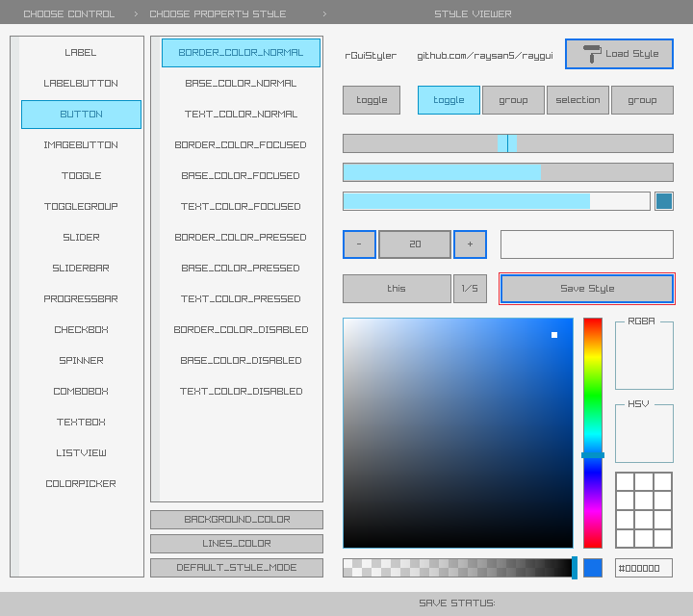Screen dimensions: 693x616
Task: Turn off the active blue toggle
Action: point(449,100)
